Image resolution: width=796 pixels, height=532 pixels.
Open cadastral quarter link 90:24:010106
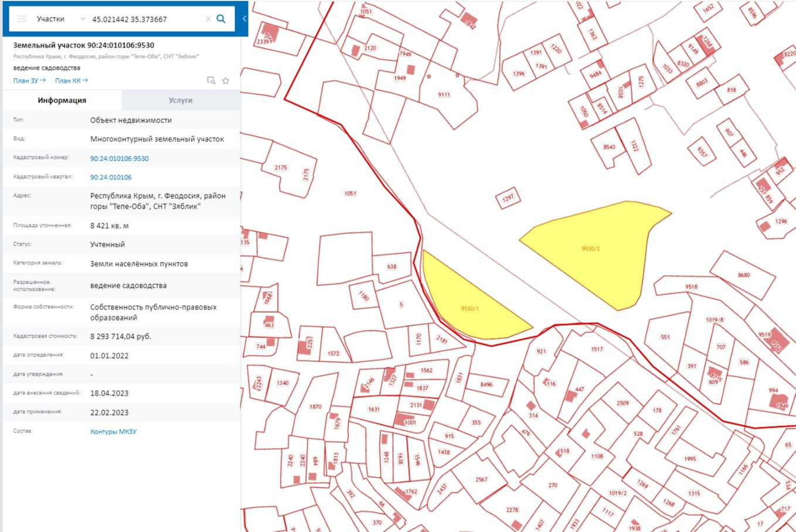[x=111, y=177]
